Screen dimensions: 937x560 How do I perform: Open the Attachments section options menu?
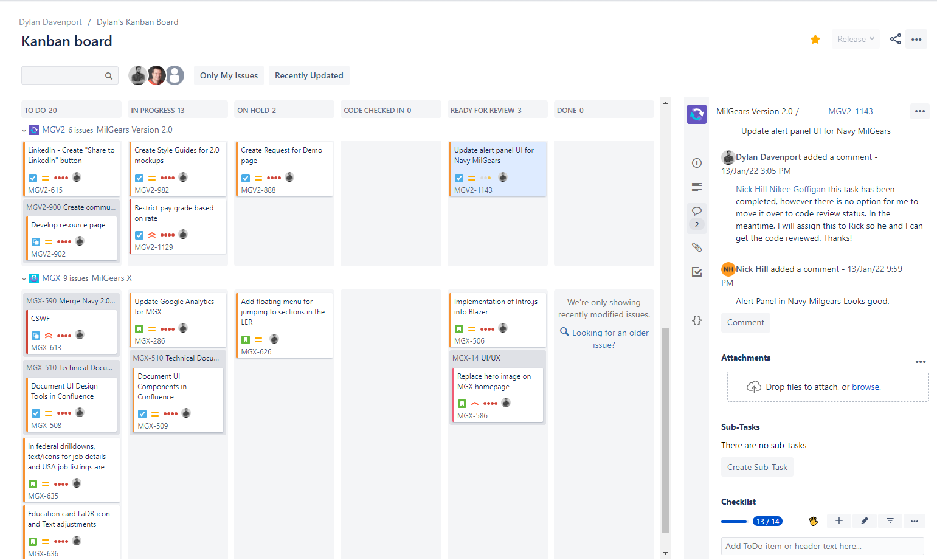click(x=921, y=362)
